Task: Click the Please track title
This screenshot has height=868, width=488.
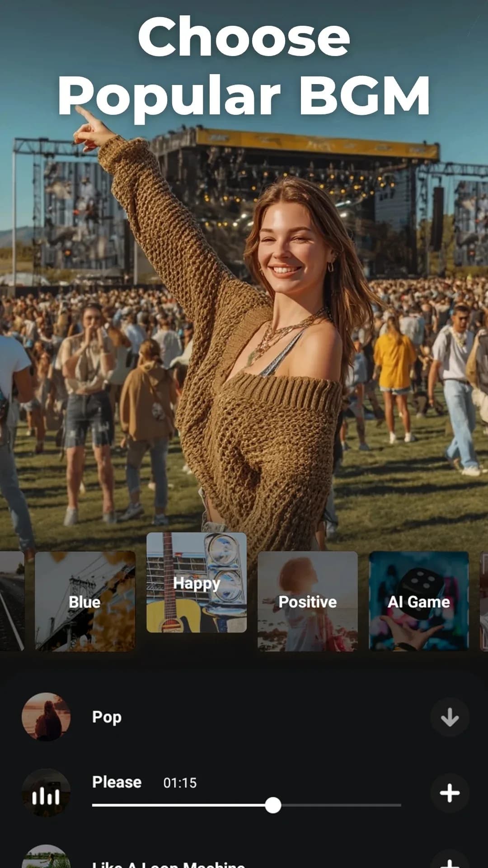Action: click(x=117, y=782)
